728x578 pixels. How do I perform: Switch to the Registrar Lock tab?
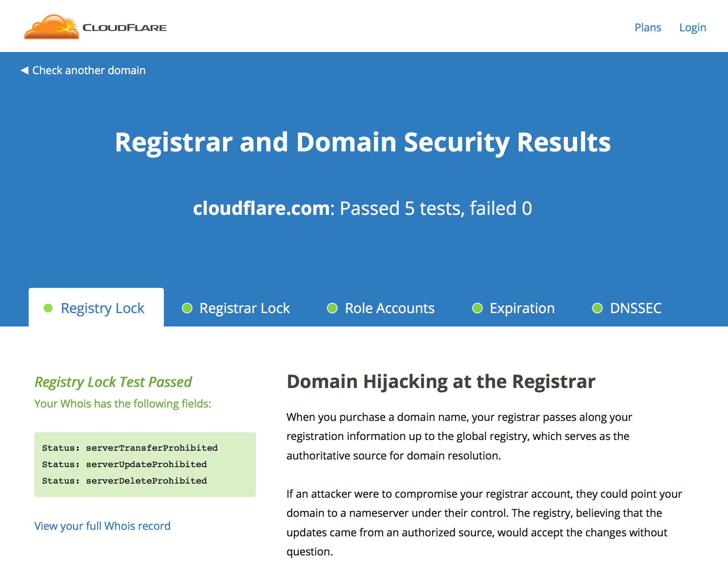[x=244, y=308]
